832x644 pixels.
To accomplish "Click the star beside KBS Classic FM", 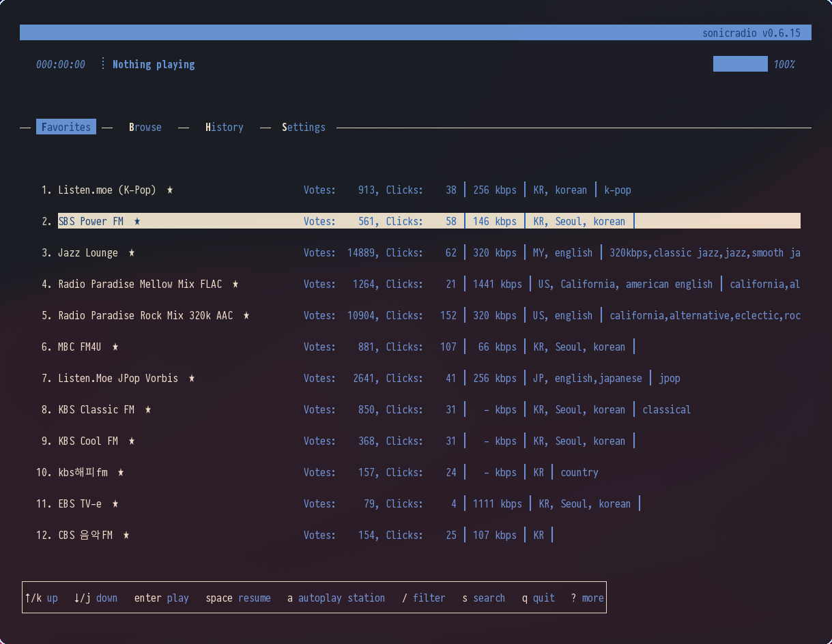I will pos(148,409).
